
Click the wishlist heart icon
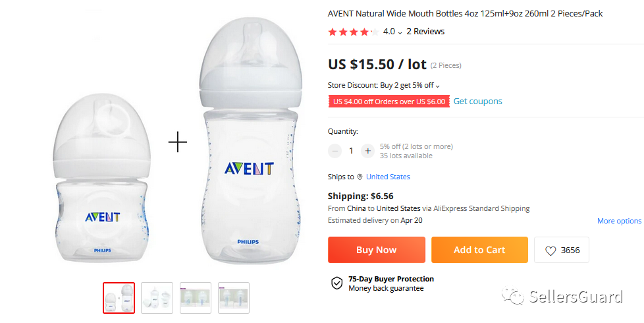[x=550, y=250]
